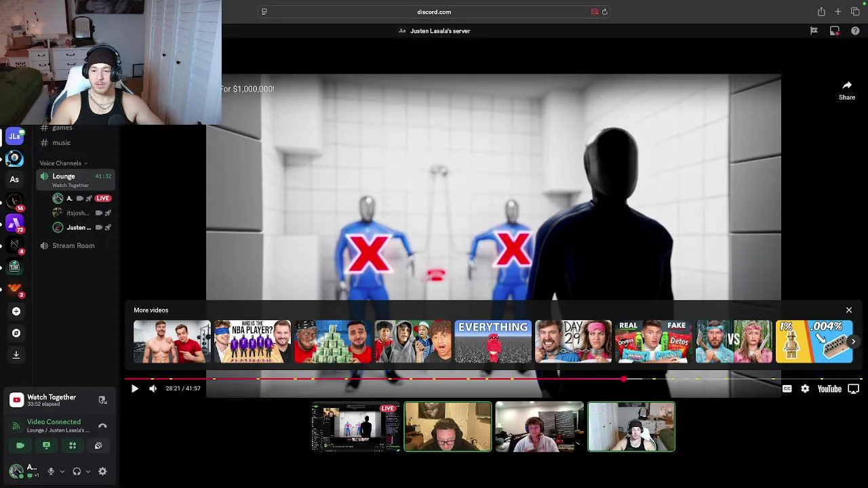Screen dimensions: 868x488
Task: Select the LIVE stream tile
Action: [x=356, y=427]
